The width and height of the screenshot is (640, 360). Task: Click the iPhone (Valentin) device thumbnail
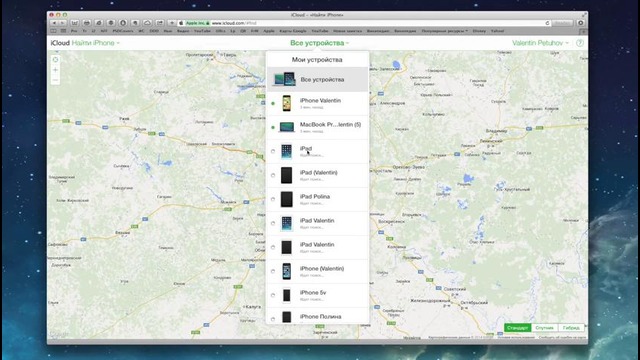287,271
